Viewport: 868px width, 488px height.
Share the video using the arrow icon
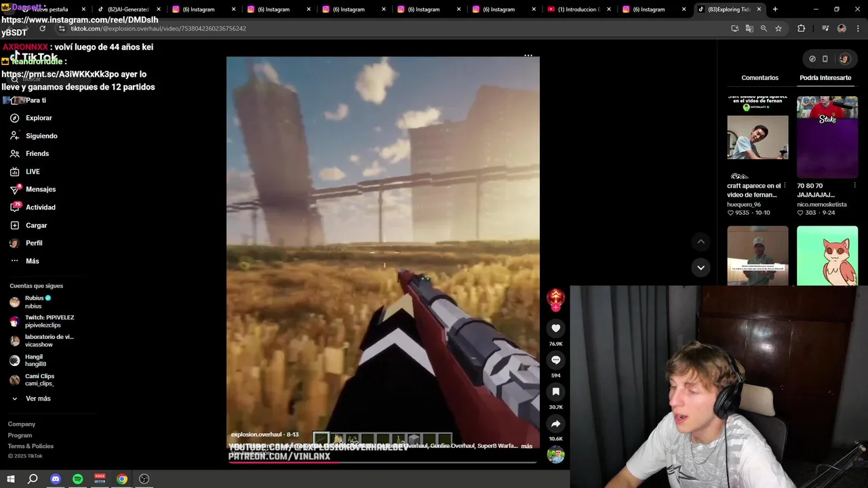(x=555, y=424)
